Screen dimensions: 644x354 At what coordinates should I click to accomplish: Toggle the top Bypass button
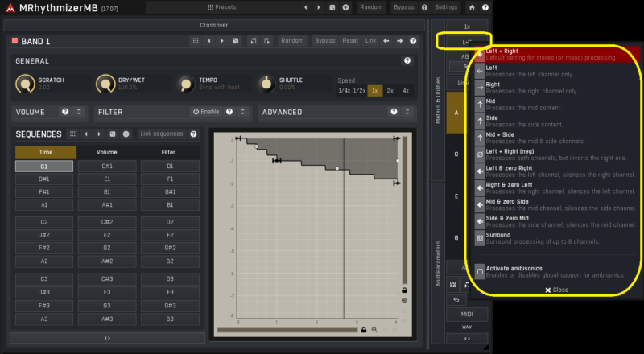tap(404, 6)
